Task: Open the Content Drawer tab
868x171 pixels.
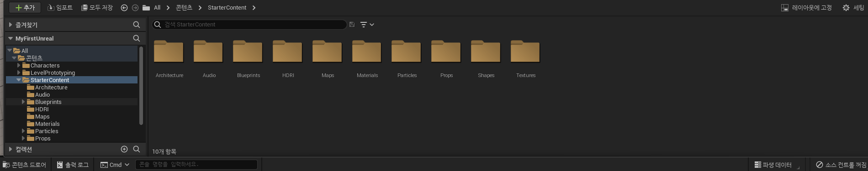Action: [x=25, y=165]
